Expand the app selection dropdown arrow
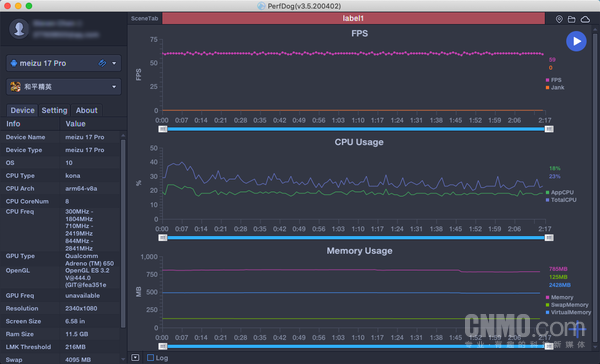The height and width of the screenshot is (364, 600). 114,87
